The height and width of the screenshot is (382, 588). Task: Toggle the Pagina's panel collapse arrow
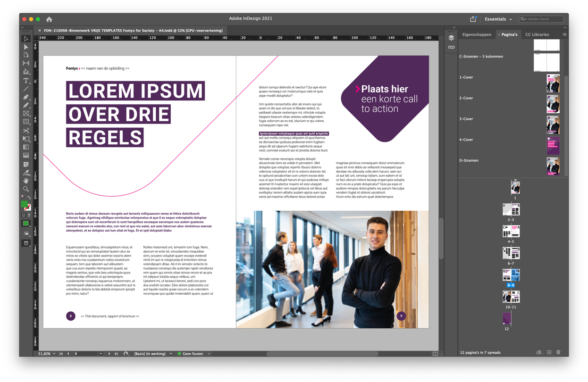pos(499,34)
